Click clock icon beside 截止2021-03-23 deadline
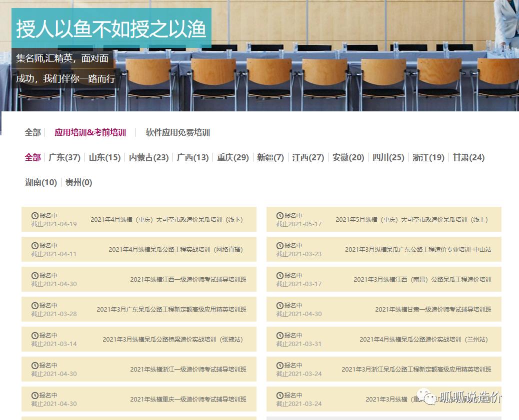This screenshot has width=519, height=420. (x=279, y=245)
